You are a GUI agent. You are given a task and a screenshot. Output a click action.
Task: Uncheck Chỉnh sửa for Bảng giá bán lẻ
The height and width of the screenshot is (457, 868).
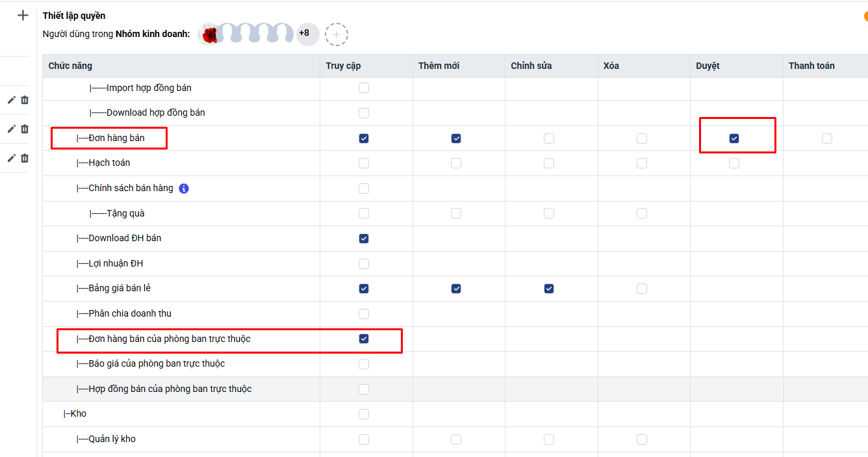549,289
